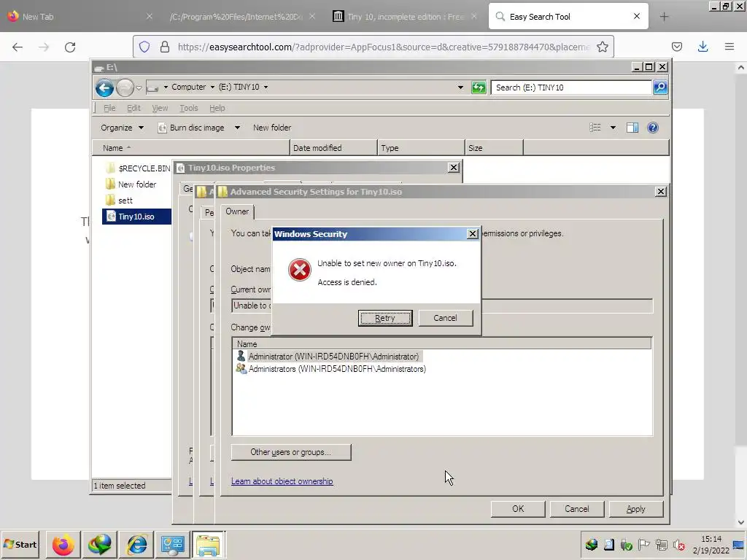Click Cancel in Advanced Security Settings

point(577,509)
